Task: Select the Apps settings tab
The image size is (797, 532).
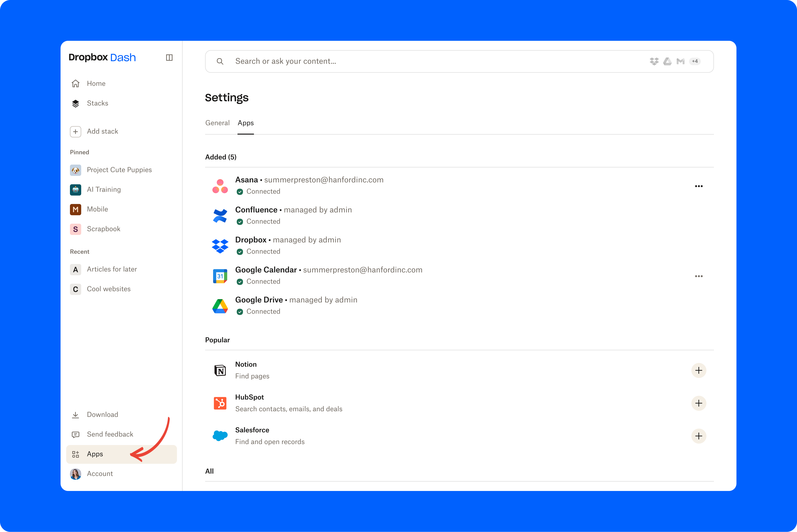Action: 245,123
